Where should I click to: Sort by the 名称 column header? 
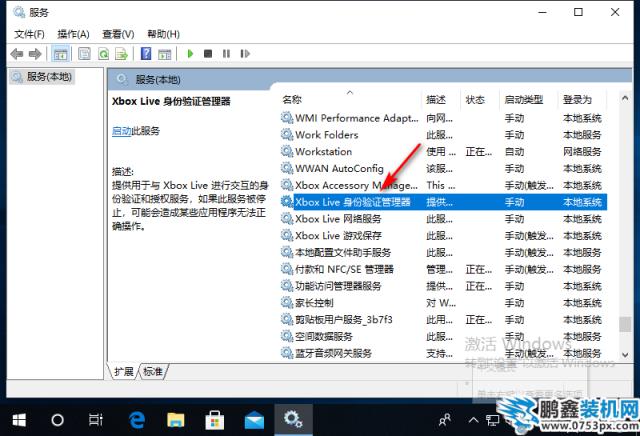point(292,100)
